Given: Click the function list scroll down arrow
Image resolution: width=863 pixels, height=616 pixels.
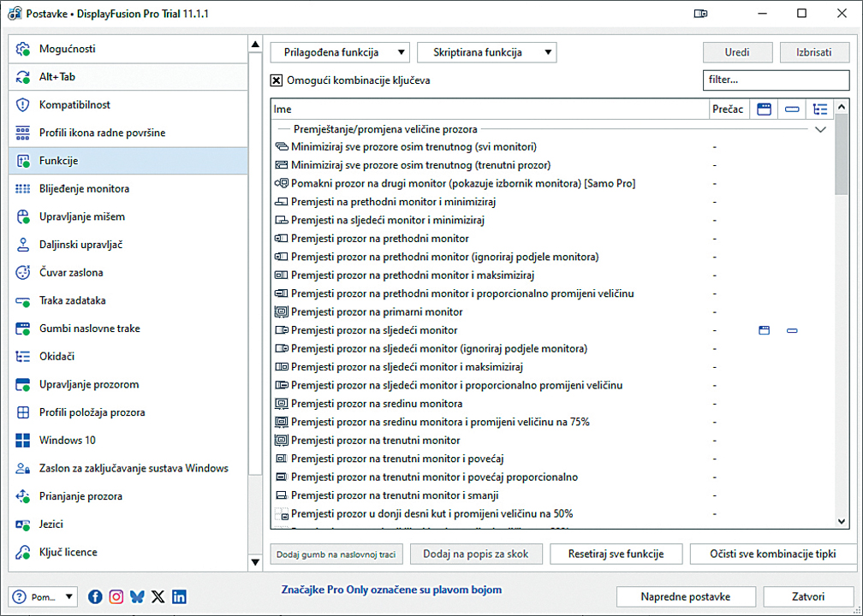Looking at the screenshot, I should [x=841, y=521].
